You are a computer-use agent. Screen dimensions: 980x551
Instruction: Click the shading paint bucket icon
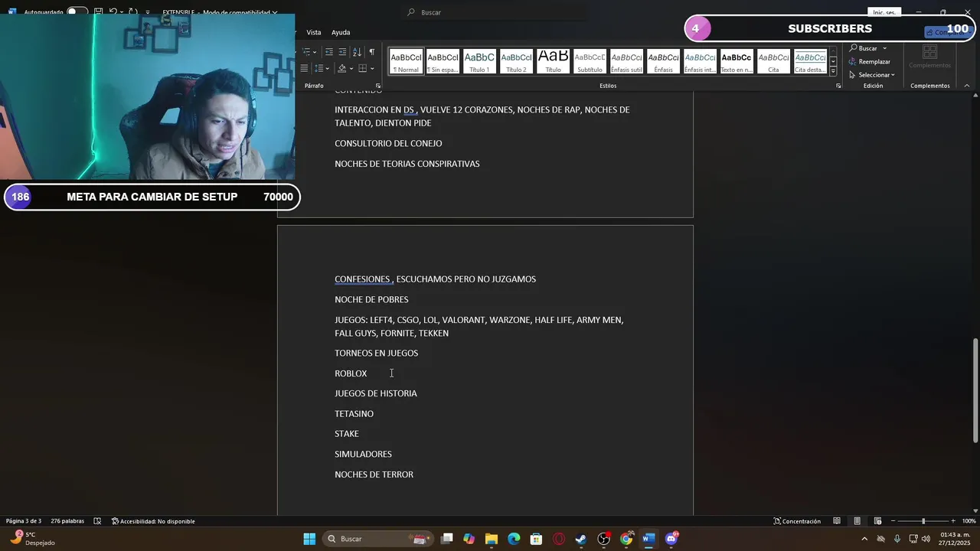[341, 69]
